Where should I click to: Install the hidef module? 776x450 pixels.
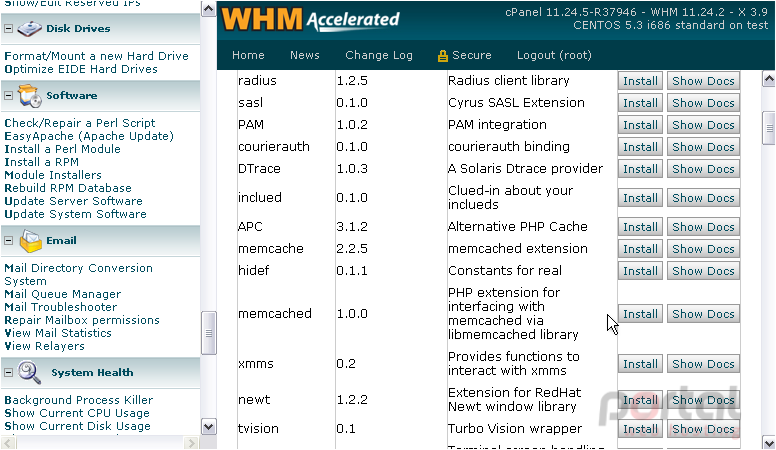tap(640, 271)
